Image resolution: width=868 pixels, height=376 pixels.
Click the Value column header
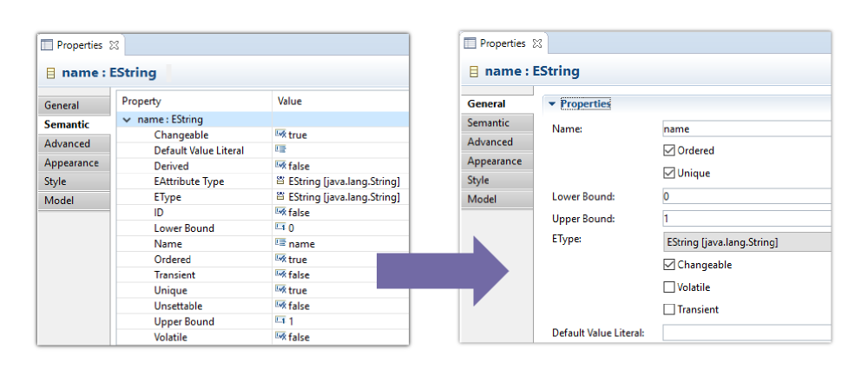click(290, 102)
